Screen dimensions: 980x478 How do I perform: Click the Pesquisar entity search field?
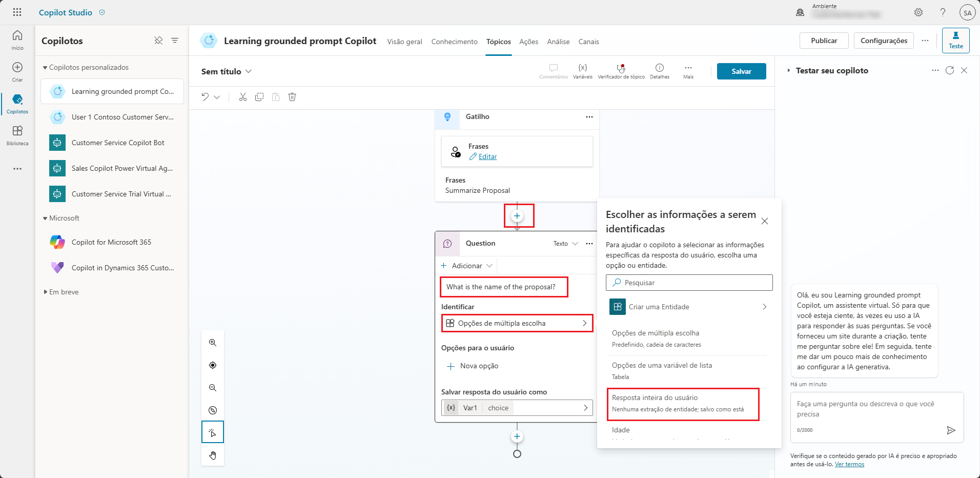point(689,283)
